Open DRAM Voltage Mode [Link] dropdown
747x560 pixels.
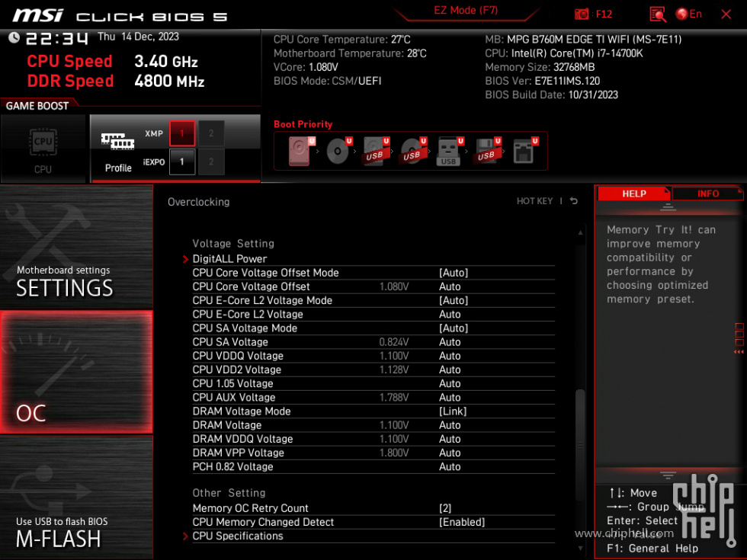tap(453, 411)
